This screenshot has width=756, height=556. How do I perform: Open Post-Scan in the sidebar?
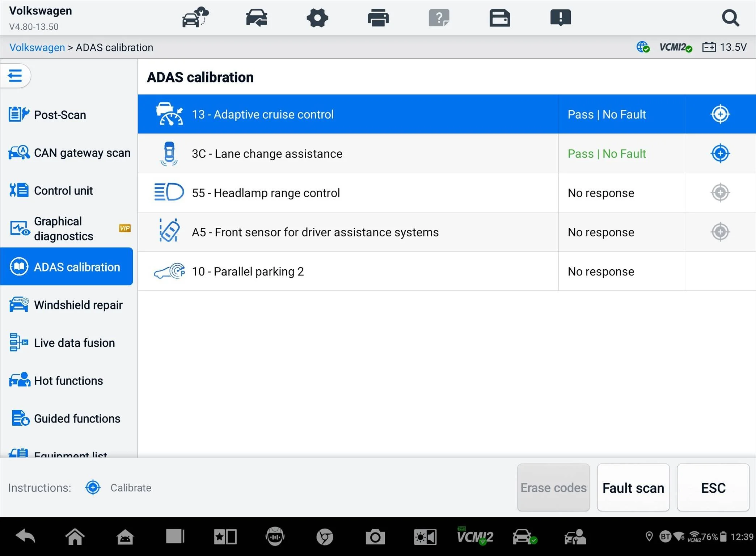67,115
